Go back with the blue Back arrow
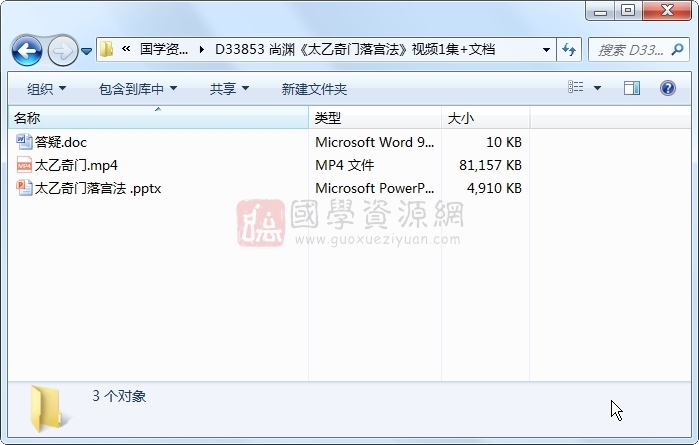 [27, 50]
